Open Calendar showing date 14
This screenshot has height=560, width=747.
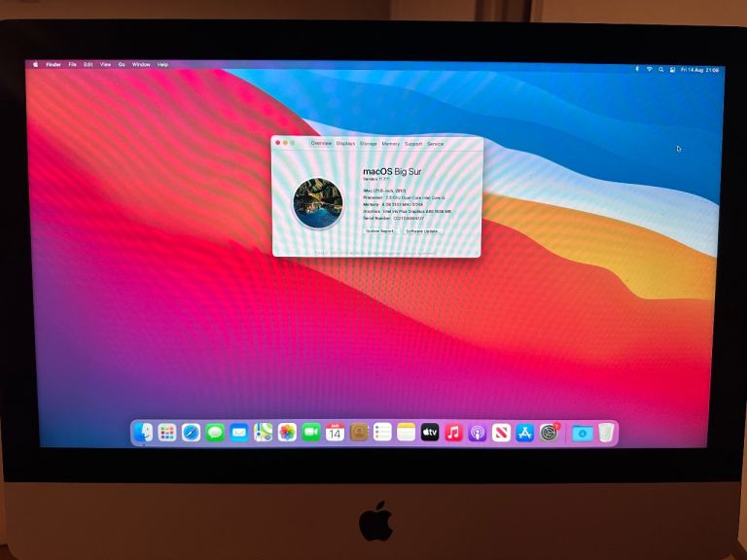[335, 433]
